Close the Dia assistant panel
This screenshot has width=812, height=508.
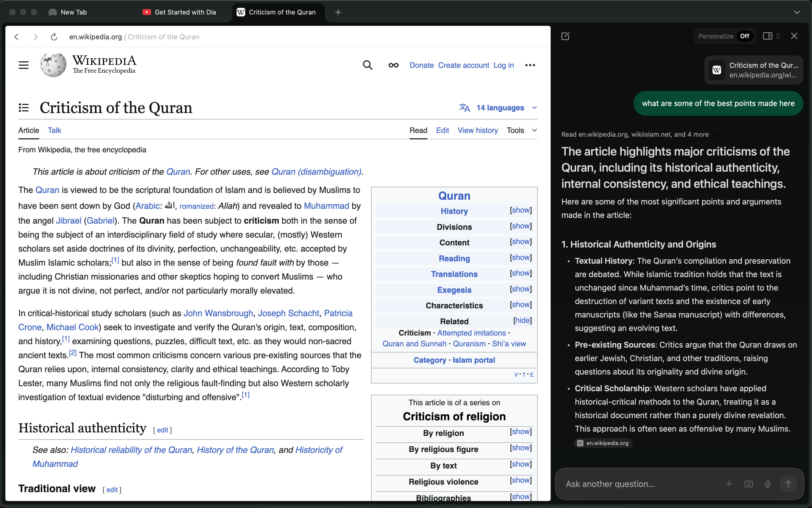click(794, 36)
